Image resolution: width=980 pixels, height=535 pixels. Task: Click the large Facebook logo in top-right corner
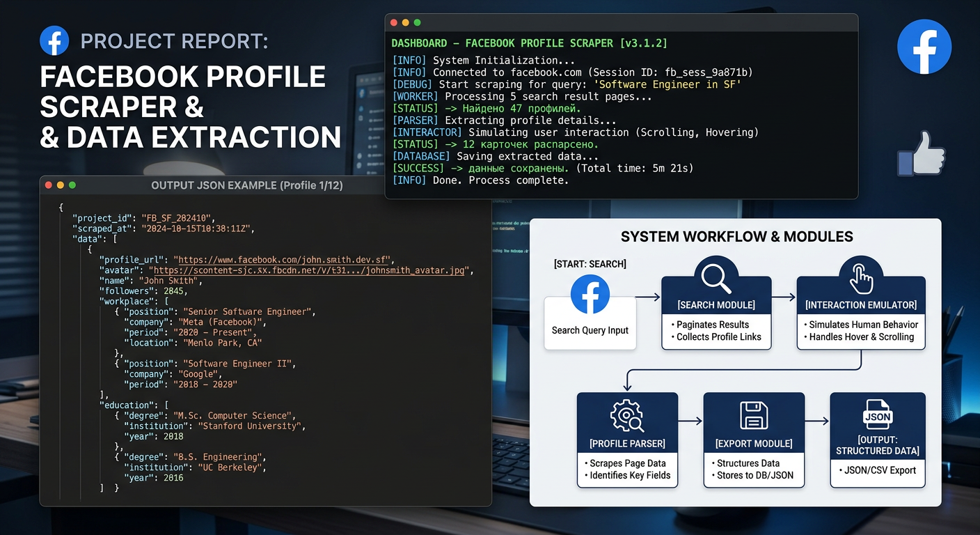coord(924,47)
